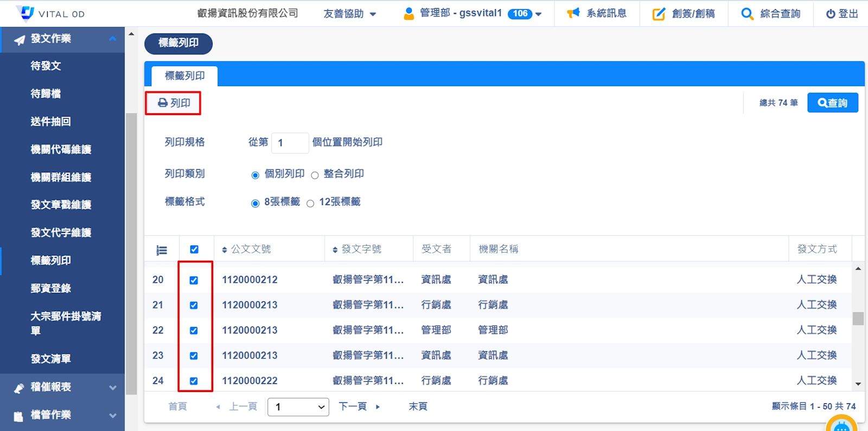Click the 登出 power icon

(x=831, y=14)
